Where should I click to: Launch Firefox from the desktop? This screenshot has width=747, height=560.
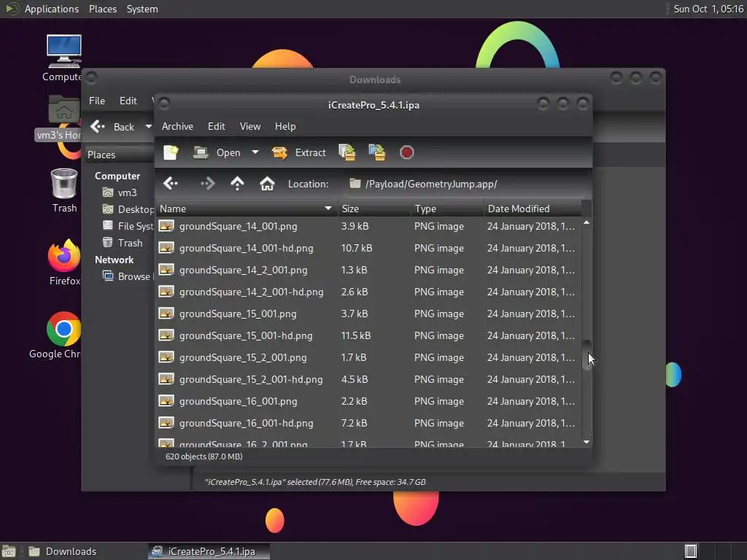pos(64,262)
